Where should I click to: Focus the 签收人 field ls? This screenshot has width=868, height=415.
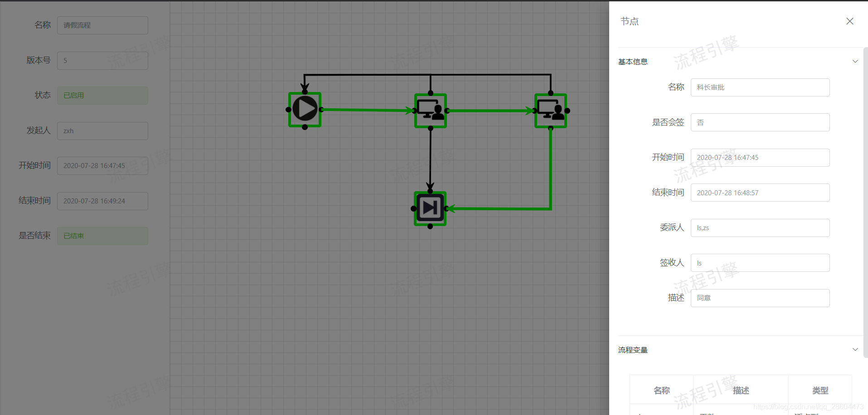(760, 263)
